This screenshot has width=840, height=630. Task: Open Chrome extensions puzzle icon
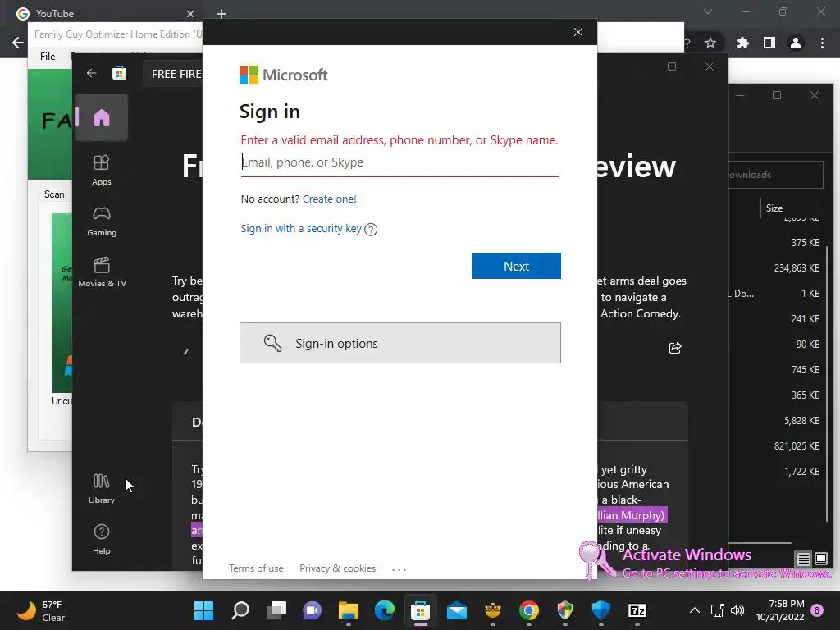click(x=742, y=43)
